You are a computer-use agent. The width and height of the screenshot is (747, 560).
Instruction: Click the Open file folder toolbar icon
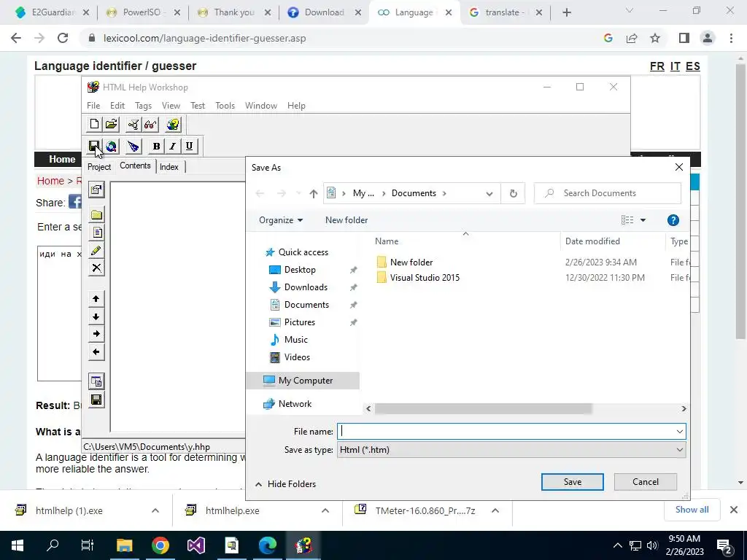point(112,124)
